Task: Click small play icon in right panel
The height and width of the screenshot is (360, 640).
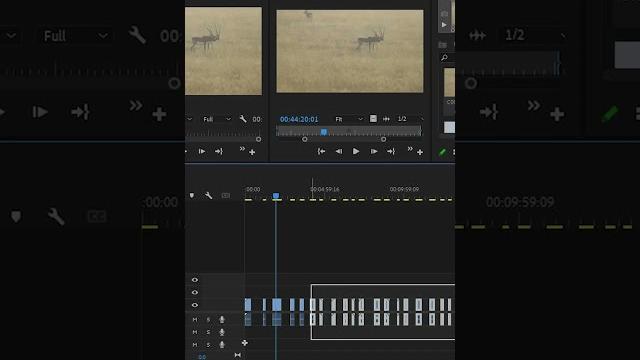Action: [x=444, y=25]
